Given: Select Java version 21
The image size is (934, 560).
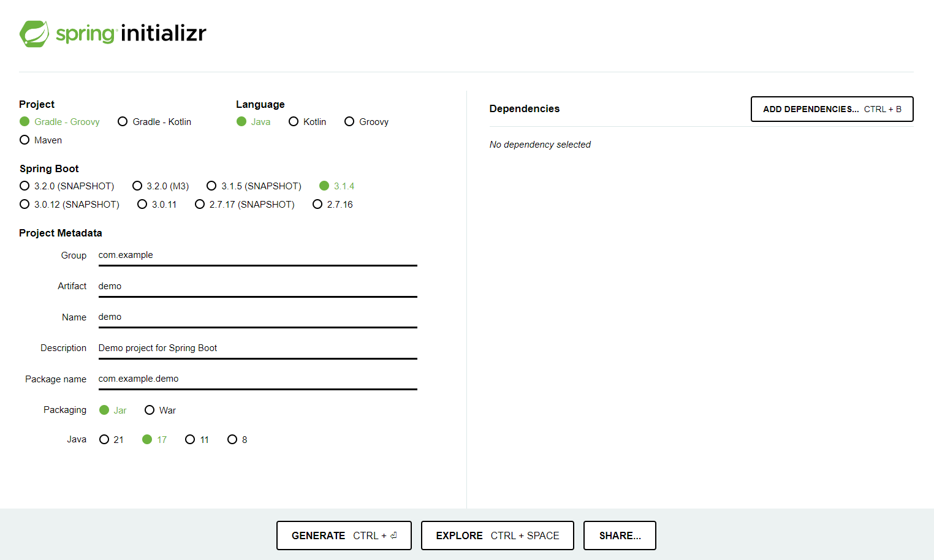Looking at the screenshot, I should pyautogui.click(x=112, y=440).
